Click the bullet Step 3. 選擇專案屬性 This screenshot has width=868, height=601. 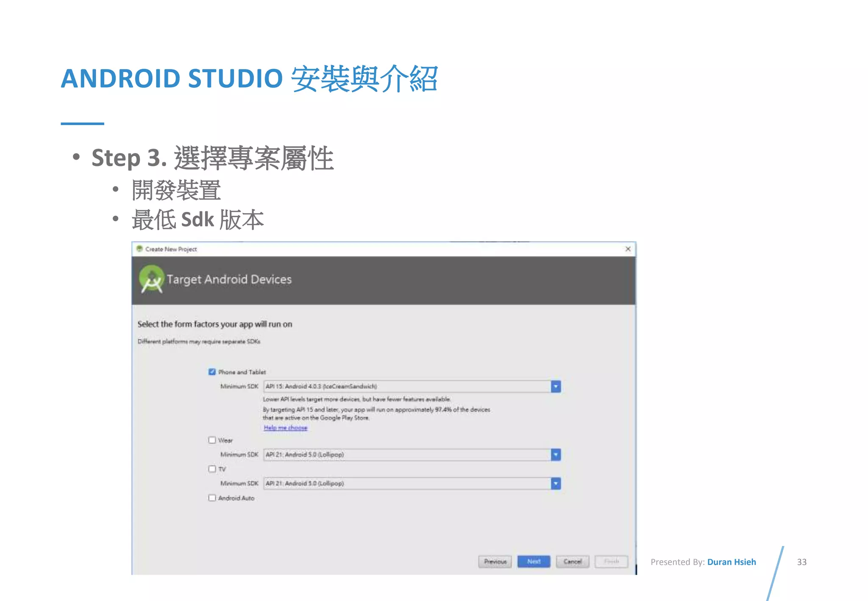[x=212, y=158]
